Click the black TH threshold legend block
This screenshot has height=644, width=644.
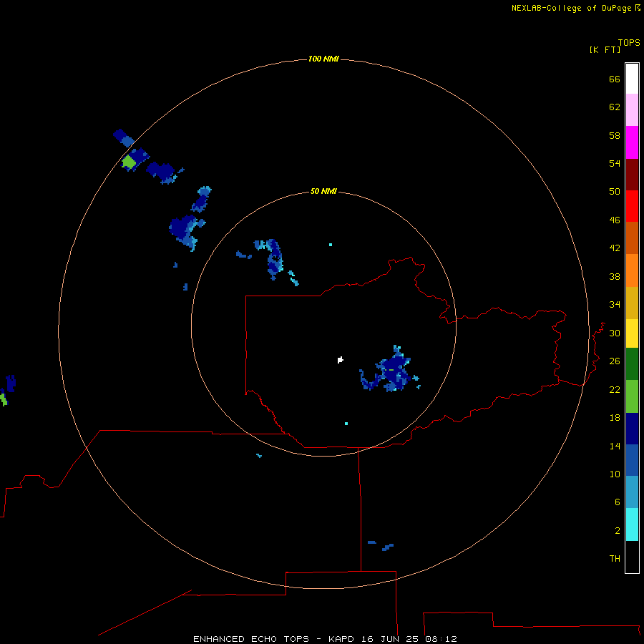tap(632, 557)
